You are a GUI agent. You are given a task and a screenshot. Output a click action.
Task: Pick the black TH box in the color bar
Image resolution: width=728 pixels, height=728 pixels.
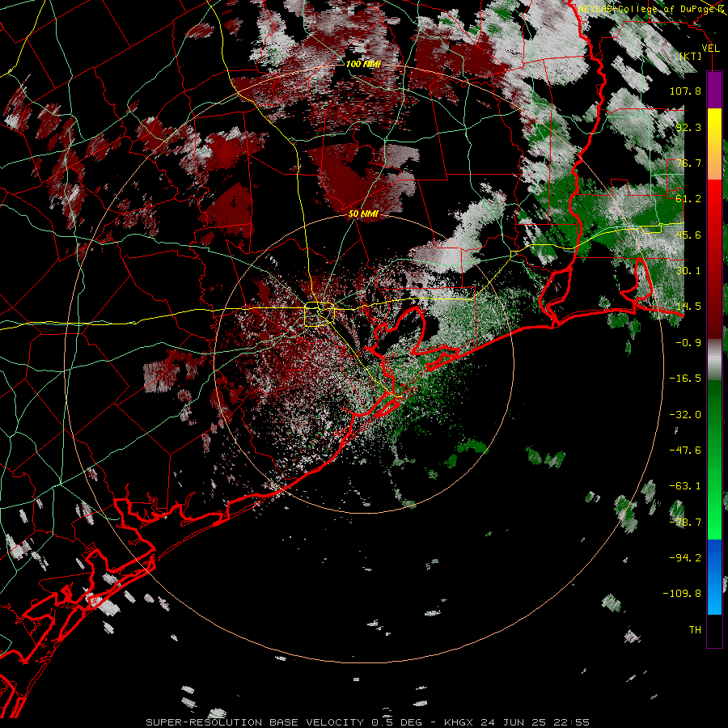(x=714, y=630)
